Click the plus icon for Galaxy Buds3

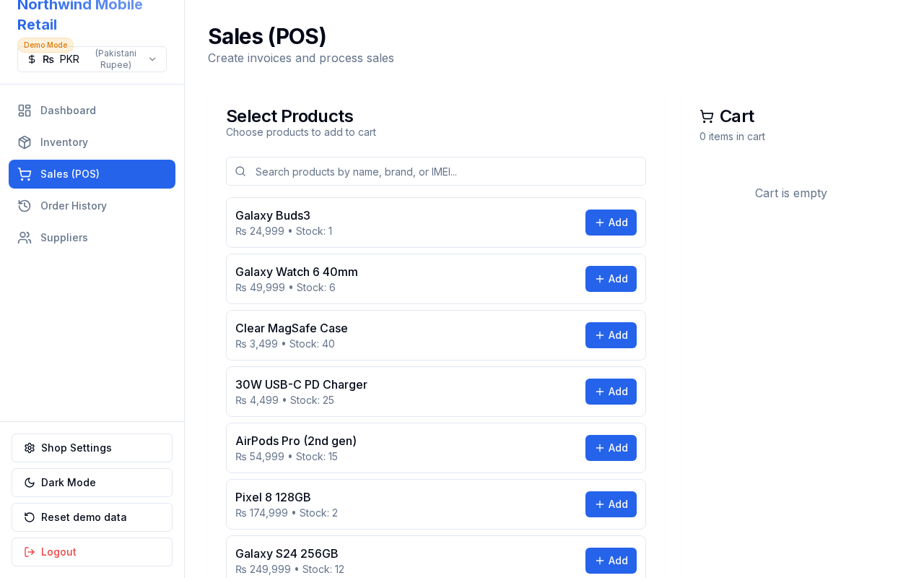pos(599,223)
